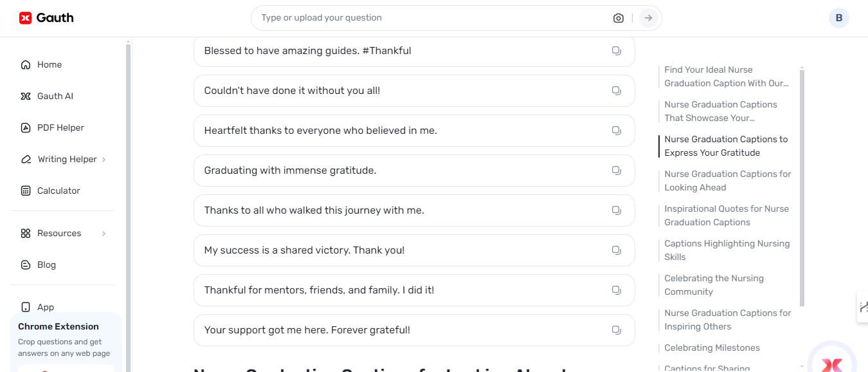Viewport: 868px width, 372px height.
Task: Go to the Home menu item
Action: [x=49, y=64]
